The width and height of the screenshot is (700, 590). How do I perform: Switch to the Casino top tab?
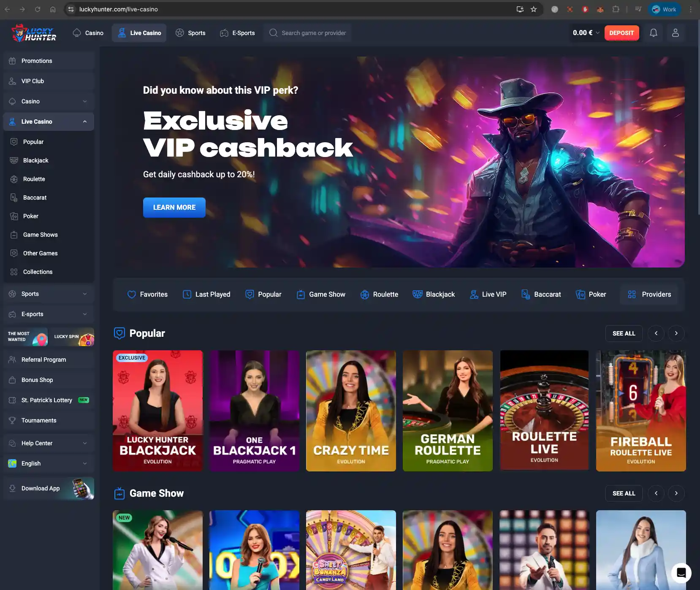(x=88, y=33)
